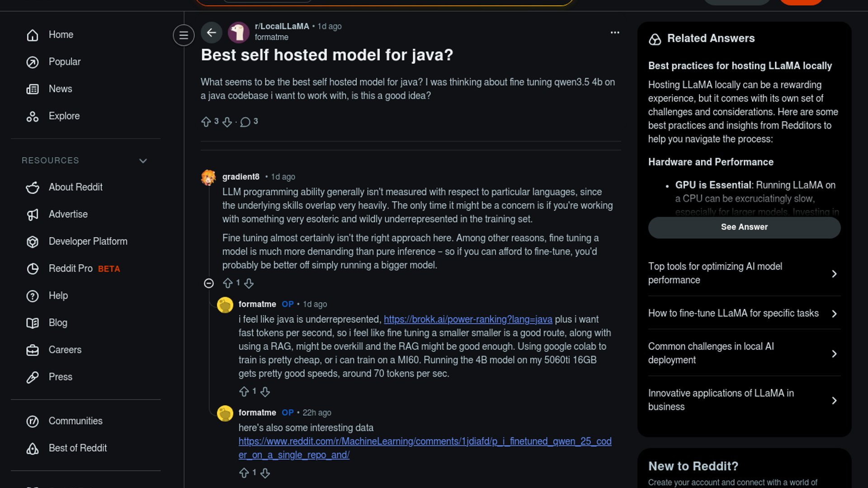Open Explore in the sidebar

(x=64, y=116)
